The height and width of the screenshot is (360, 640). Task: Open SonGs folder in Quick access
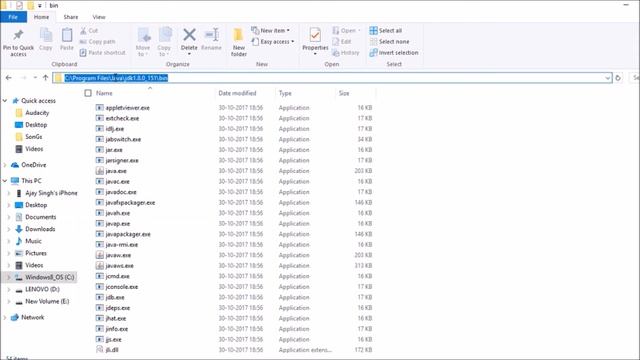tap(29, 137)
